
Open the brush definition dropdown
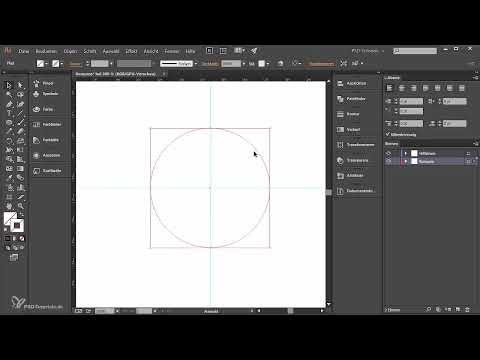click(195, 64)
